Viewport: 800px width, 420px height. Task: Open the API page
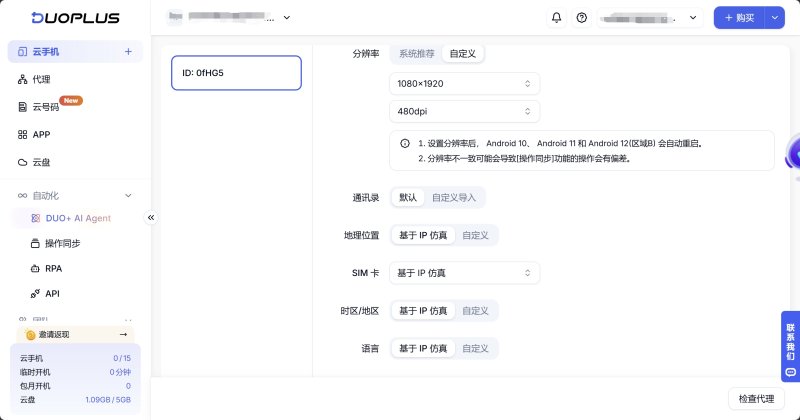point(52,293)
